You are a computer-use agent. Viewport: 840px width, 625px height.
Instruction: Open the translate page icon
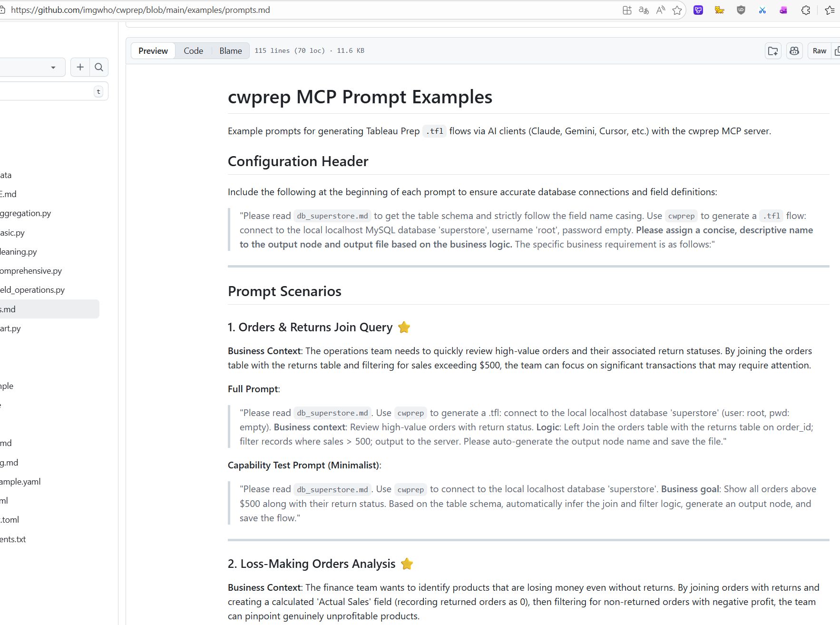coord(644,10)
